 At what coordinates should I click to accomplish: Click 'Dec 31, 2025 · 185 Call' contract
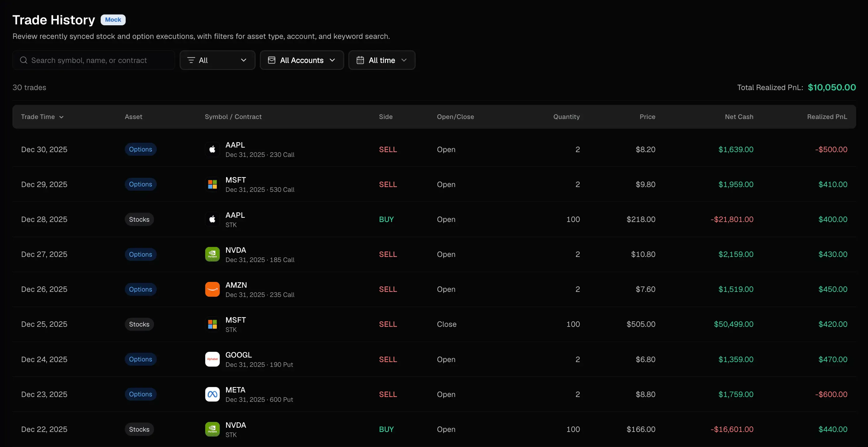coord(260,260)
